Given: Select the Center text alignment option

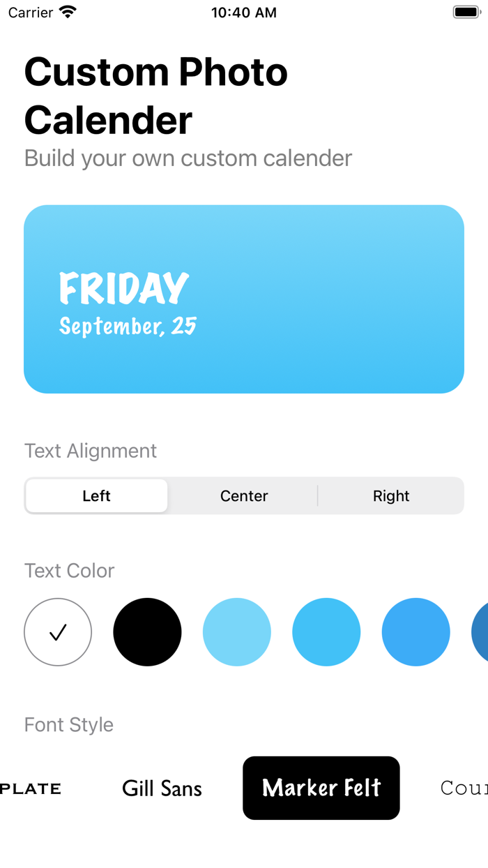Looking at the screenshot, I should point(244,495).
